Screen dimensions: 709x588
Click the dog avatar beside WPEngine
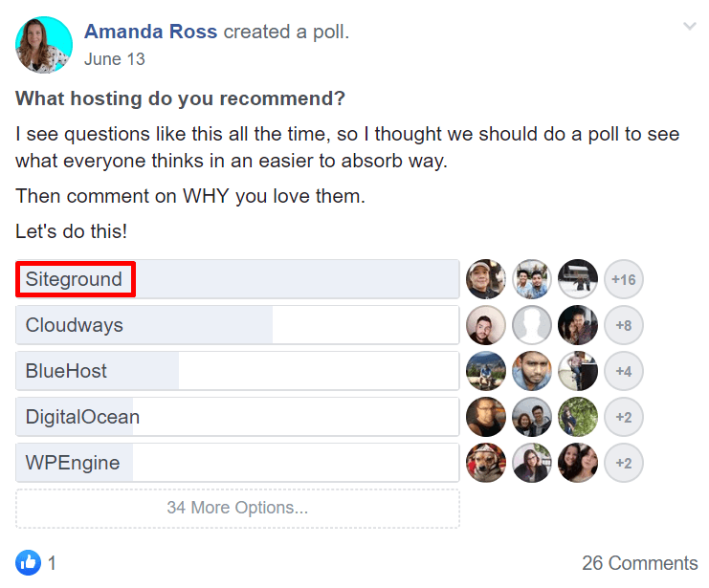coord(485,463)
